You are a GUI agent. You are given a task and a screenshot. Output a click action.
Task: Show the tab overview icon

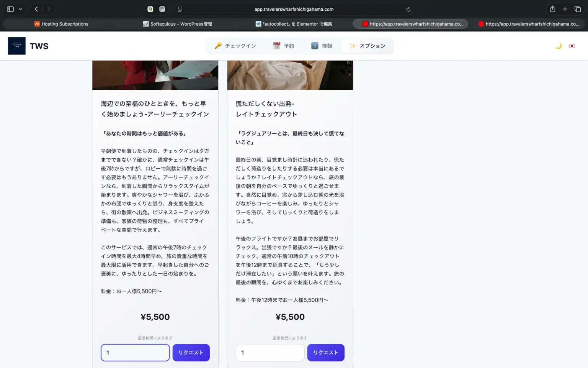[x=578, y=9]
